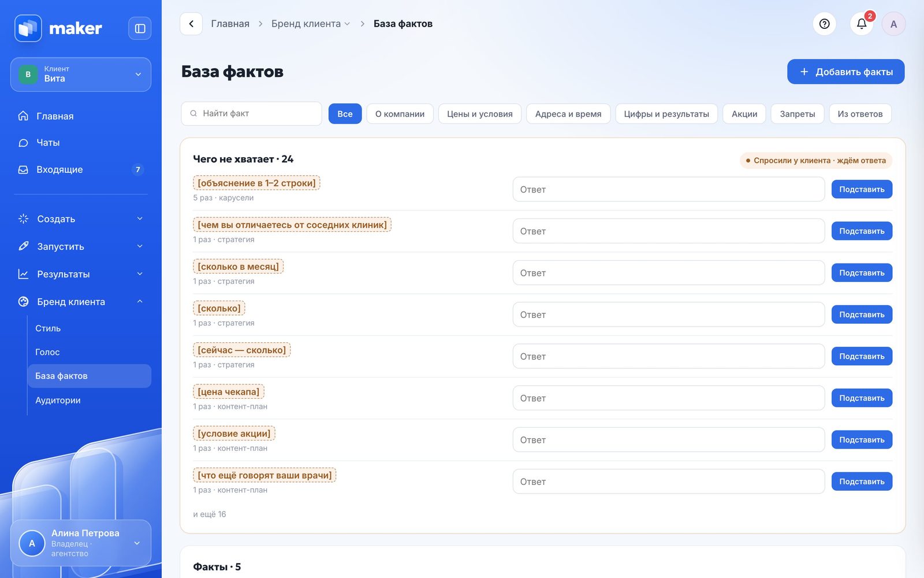Go back with the arrow button

click(191, 24)
